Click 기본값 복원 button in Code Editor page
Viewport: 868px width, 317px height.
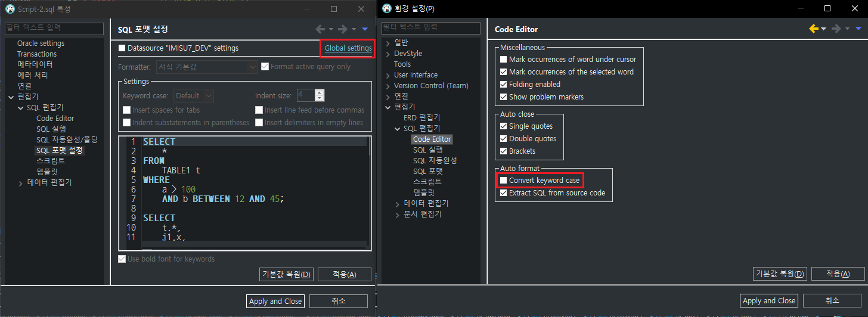coord(780,274)
